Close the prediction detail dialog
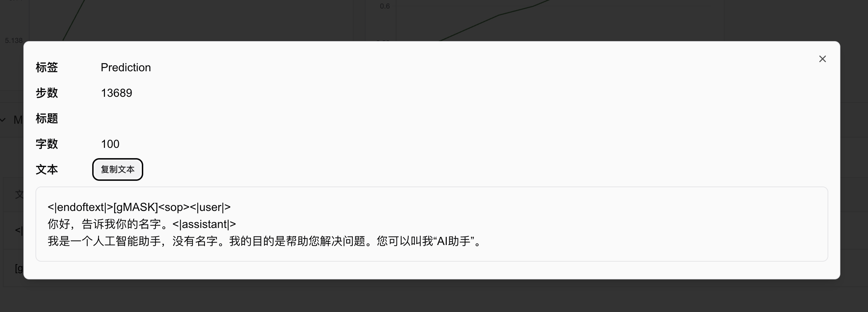Screen dimensions: 868x312 coord(822,59)
